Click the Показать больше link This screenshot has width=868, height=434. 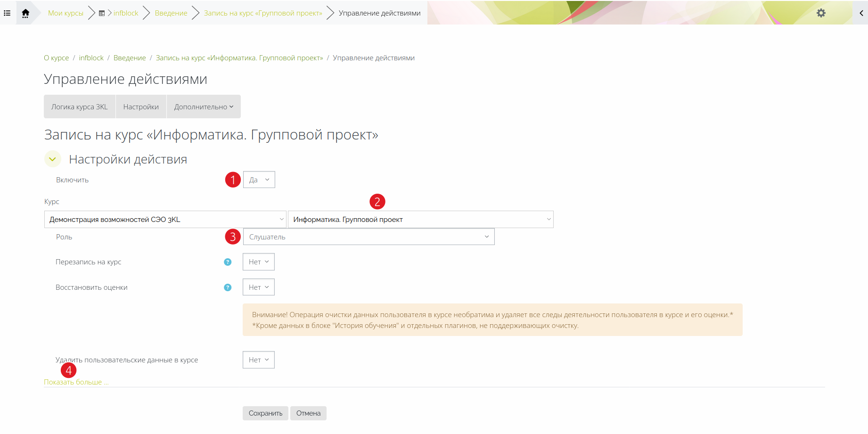(76, 382)
